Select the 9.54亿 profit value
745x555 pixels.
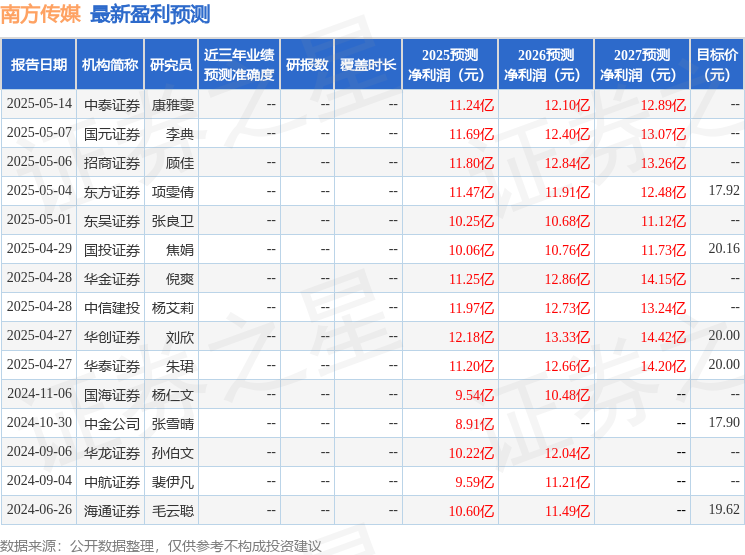pyautogui.click(x=475, y=395)
